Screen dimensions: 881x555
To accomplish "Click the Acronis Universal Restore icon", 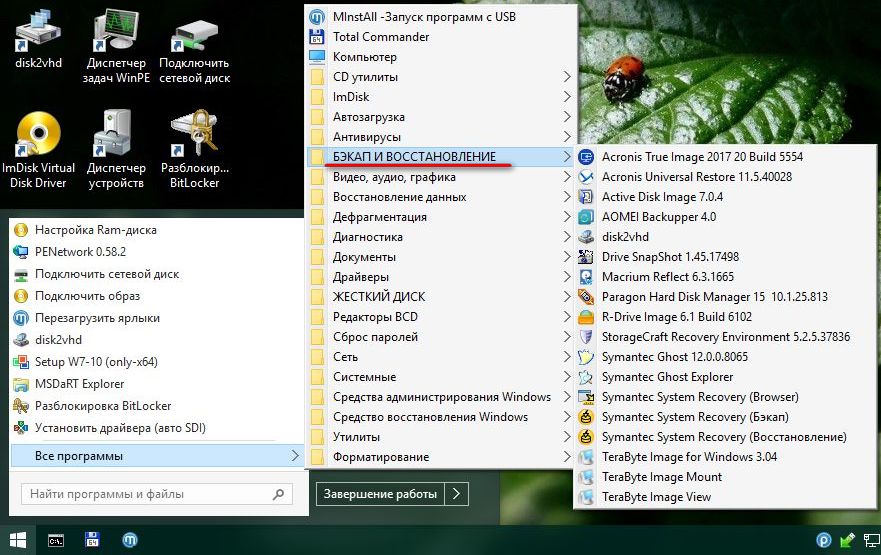I will (x=586, y=177).
